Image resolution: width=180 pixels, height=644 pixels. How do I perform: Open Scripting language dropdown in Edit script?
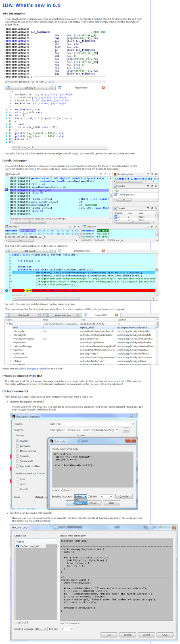(x=80, y=496)
